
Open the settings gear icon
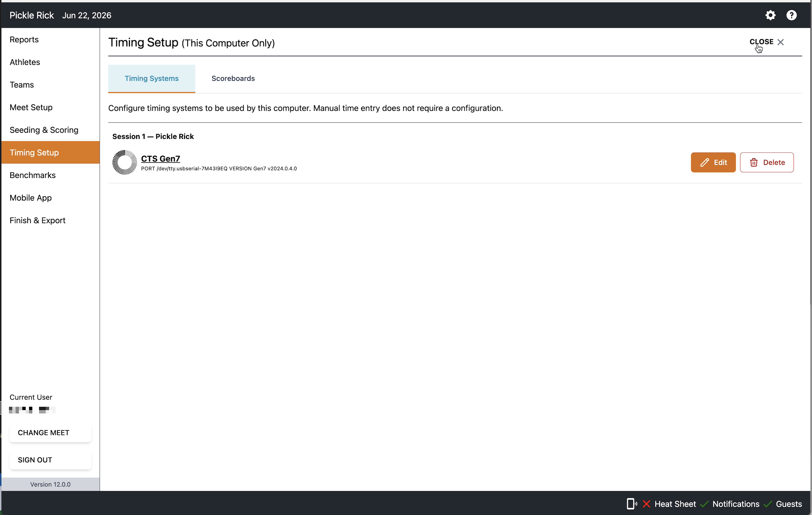pyautogui.click(x=770, y=15)
